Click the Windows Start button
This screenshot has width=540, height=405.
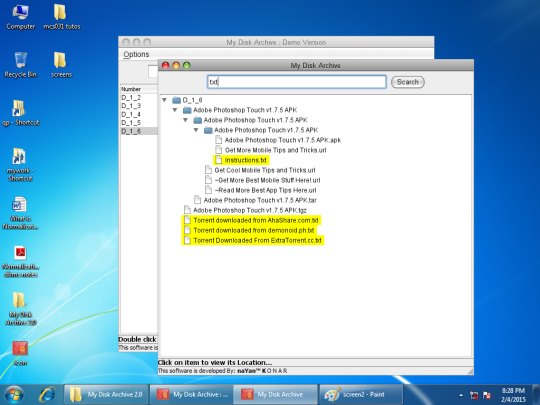point(14,395)
